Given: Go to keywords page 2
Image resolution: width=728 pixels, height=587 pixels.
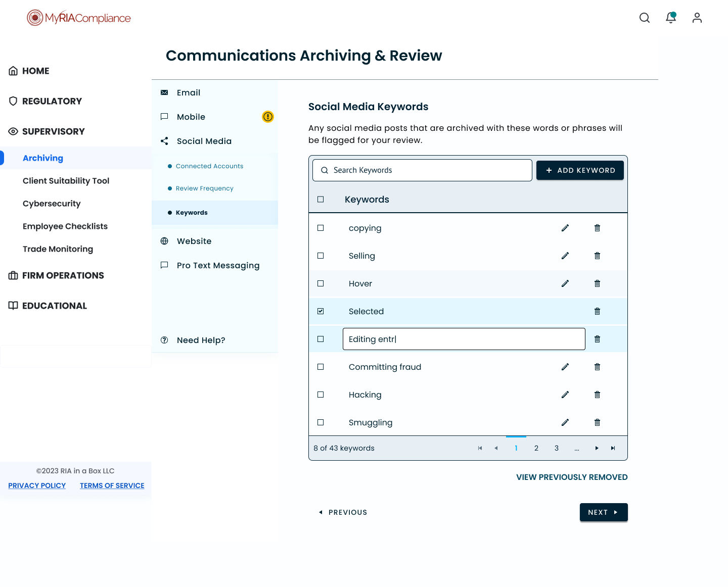Looking at the screenshot, I should pyautogui.click(x=536, y=448).
